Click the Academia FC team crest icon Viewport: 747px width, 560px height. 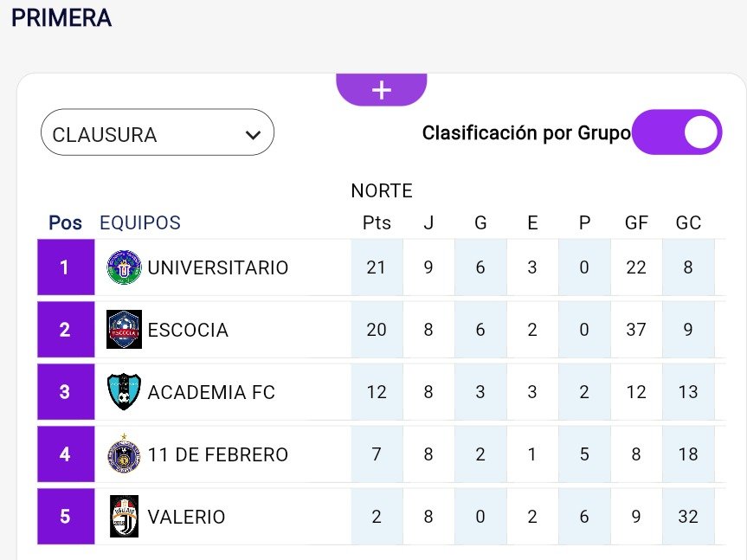point(124,392)
